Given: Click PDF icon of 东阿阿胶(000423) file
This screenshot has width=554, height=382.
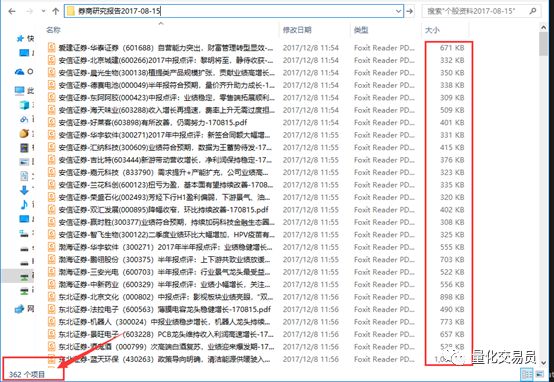Looking at the screenshot, I should click(x=52, y=98).
